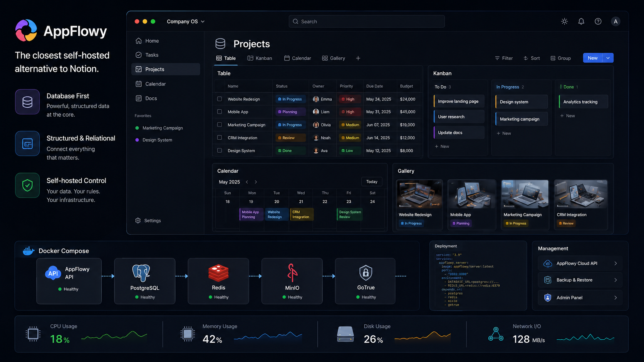Open Projects in the sidebar
644x362 pixels.
tap(166, 69)
